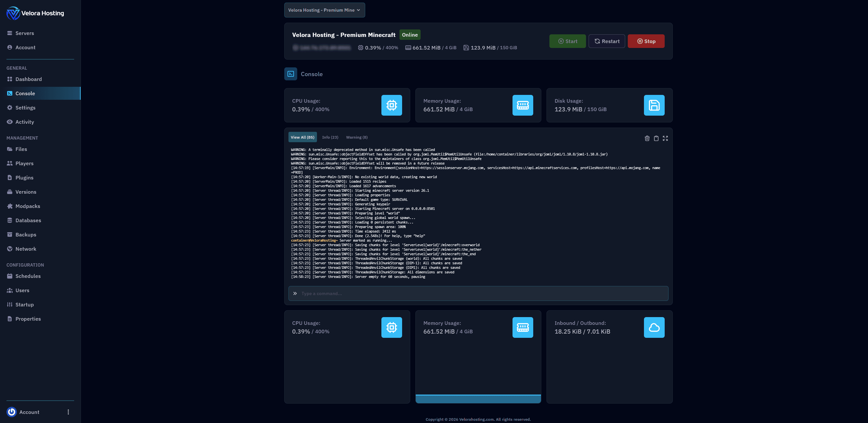Open the server selector dropdown
Screen dimensions: 868x423
click(x=324, y=10)
